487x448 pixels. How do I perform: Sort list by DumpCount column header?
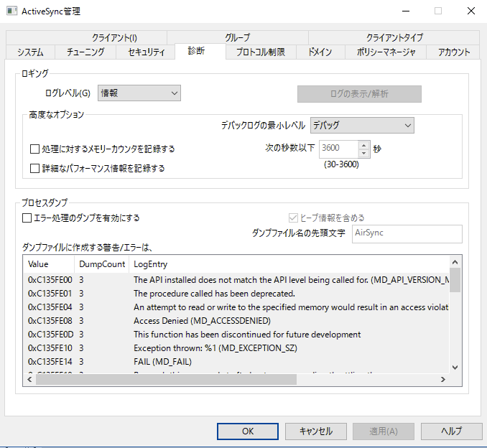click(102, 264)
